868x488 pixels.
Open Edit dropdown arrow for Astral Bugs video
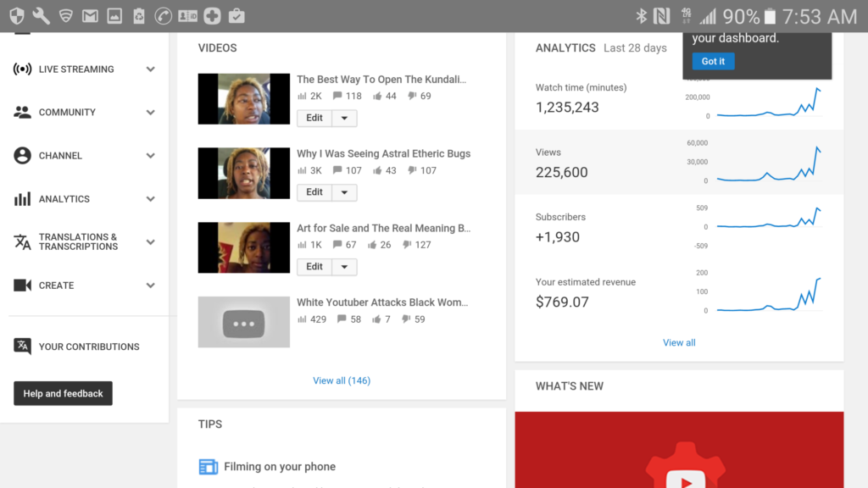coord(344,192)
